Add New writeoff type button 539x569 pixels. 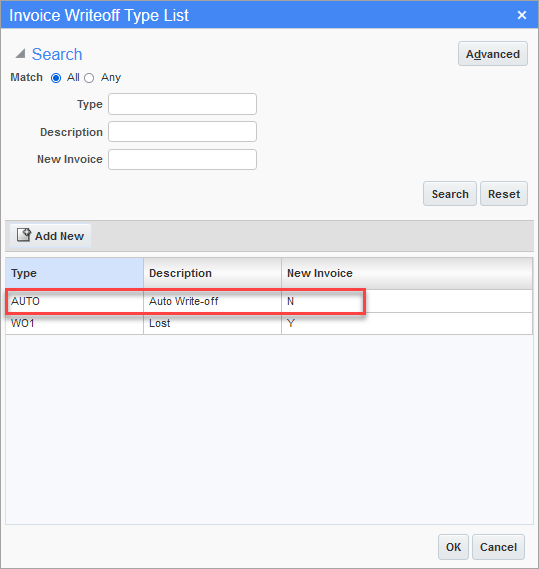(50, 236)
